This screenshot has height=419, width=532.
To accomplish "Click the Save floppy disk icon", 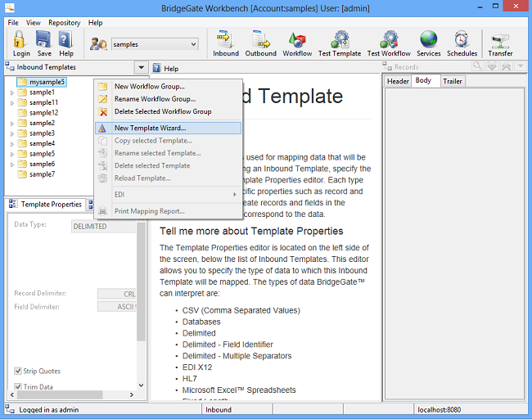I will [x=43, y=39].
